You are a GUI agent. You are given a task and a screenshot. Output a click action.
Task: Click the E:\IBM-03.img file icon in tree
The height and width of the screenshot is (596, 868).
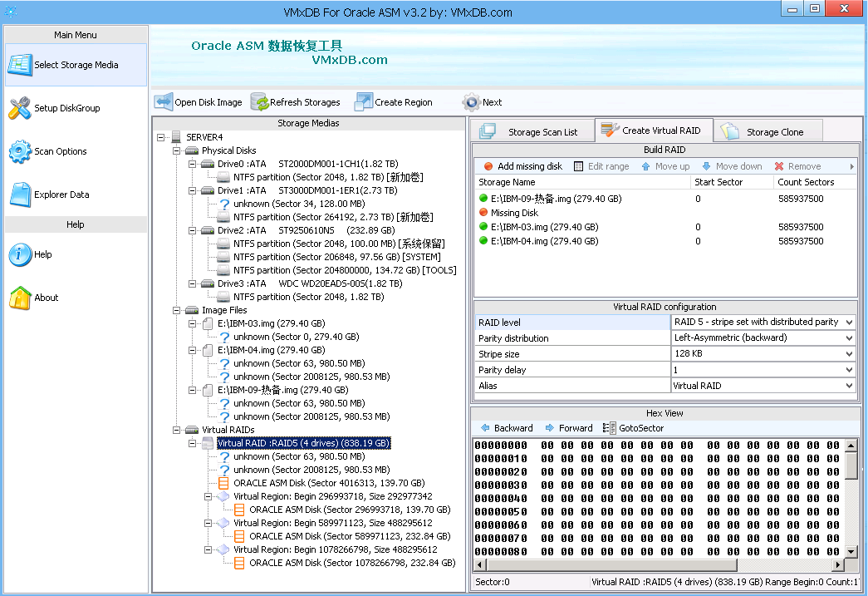pos(208,323)
